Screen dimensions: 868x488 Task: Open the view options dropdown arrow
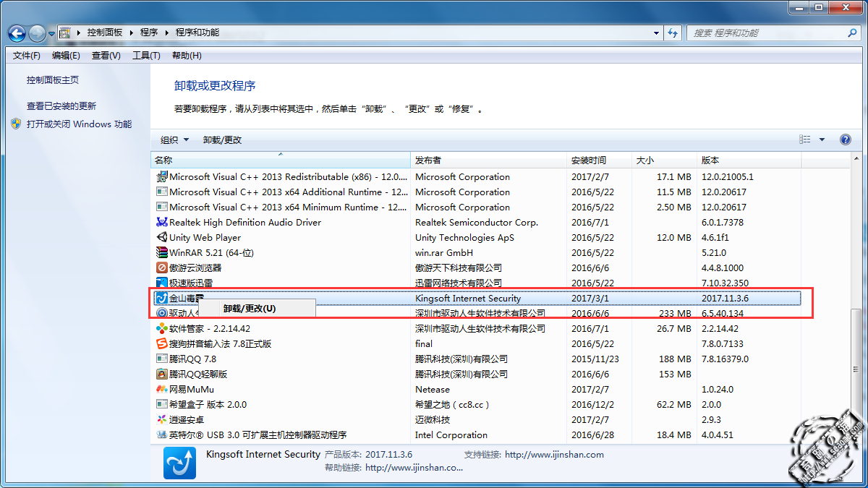(822, 140)
